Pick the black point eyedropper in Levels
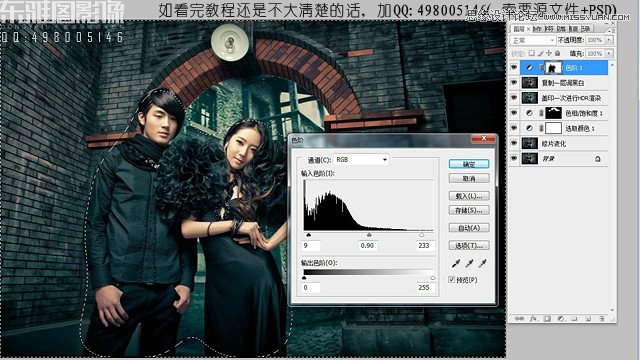The height and width of the screenshot is (360, 640). point(456,264)
